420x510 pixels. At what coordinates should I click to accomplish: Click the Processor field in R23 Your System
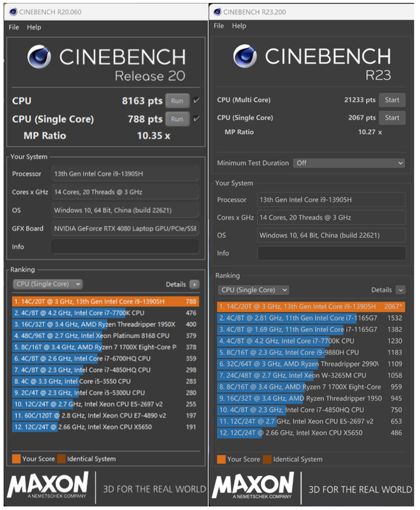point(332,199)
